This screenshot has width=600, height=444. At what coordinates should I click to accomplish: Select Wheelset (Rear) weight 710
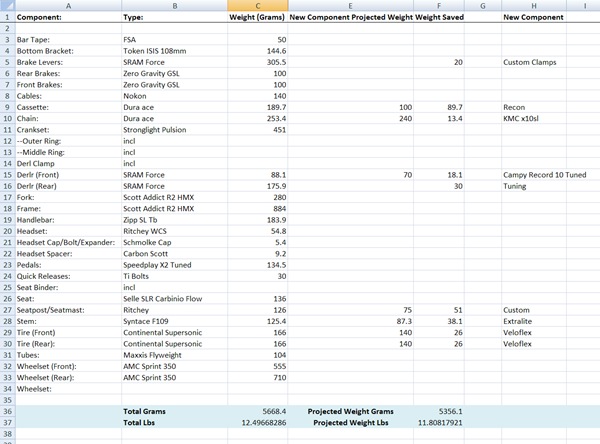pos(258,378)
